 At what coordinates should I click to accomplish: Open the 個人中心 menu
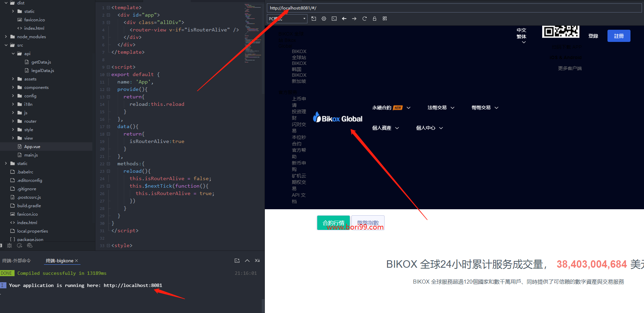click(x=430, y=128)
